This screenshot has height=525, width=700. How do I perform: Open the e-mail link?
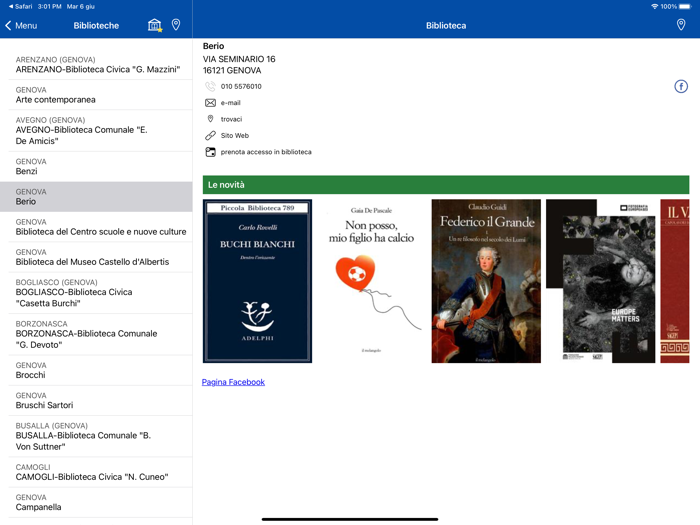(x=230, y=103)
